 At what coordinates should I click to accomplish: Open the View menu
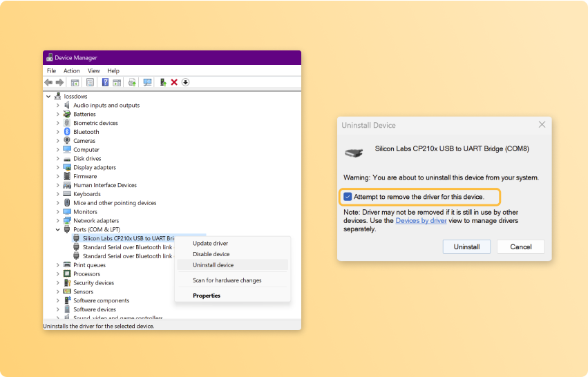[94, 70]
